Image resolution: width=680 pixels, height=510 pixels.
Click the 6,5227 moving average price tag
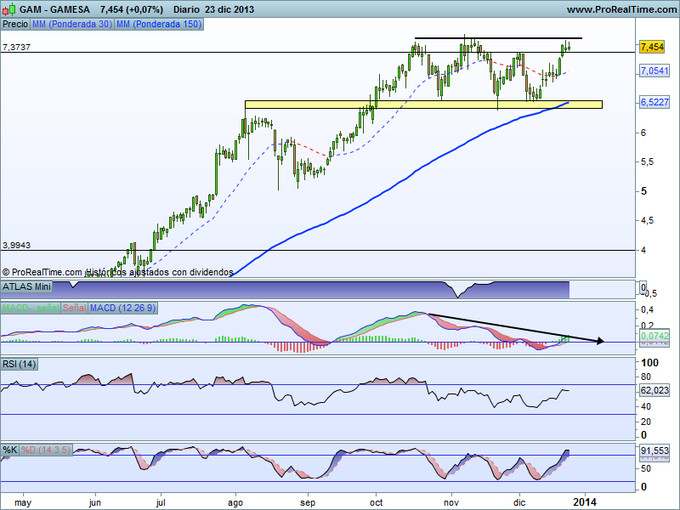pyautogui.click(x=653, y=102)
